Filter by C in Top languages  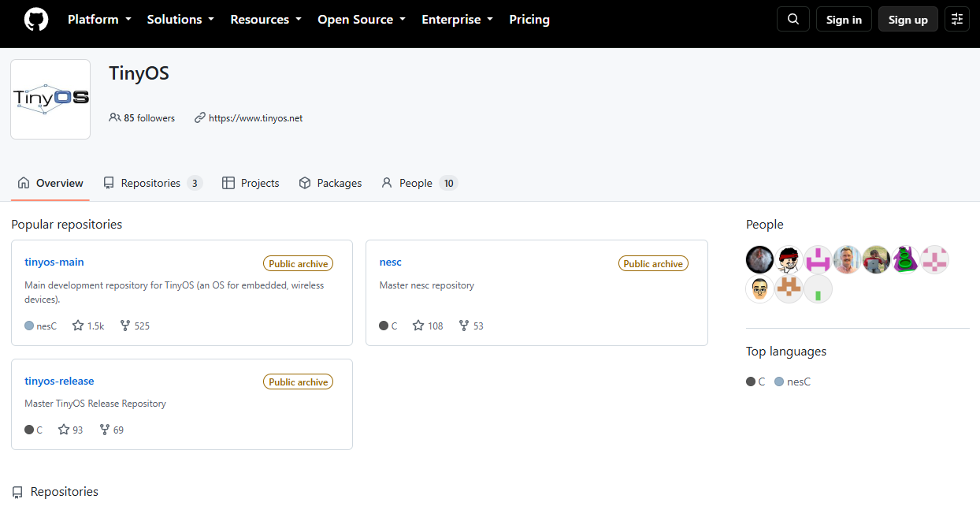[x=756, y=382]
